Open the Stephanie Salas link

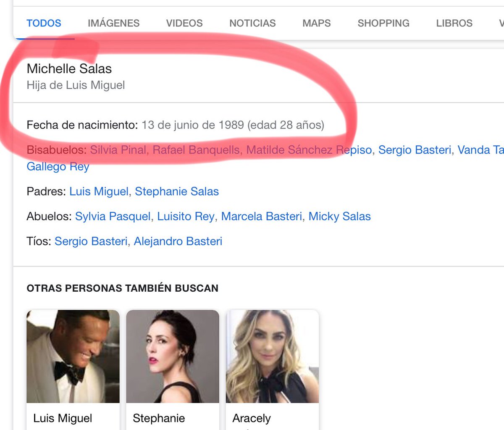(x=177, y=192)
